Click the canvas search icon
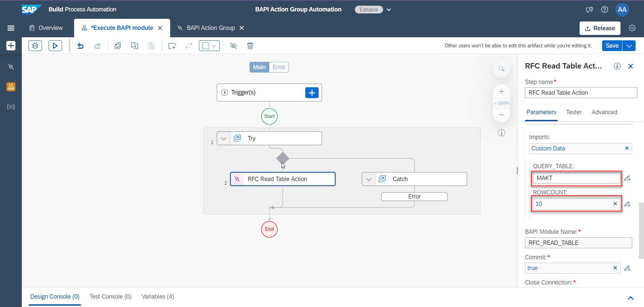This screenshot has width=644, height=307. pos(501,69)
